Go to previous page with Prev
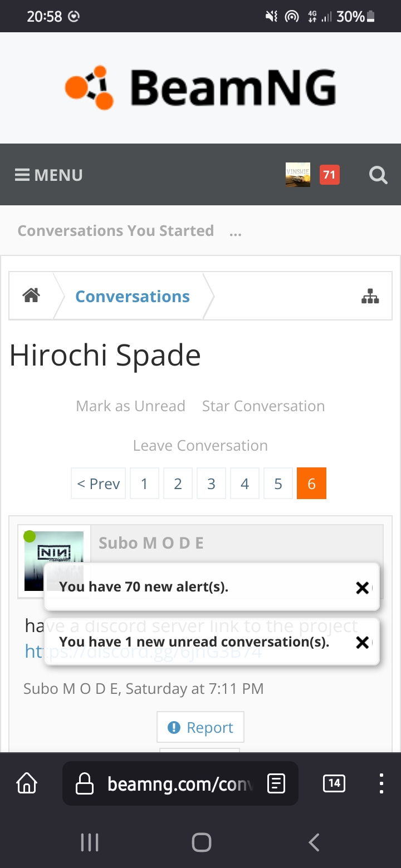Screen dimensions: 401x868 point(99,484)
